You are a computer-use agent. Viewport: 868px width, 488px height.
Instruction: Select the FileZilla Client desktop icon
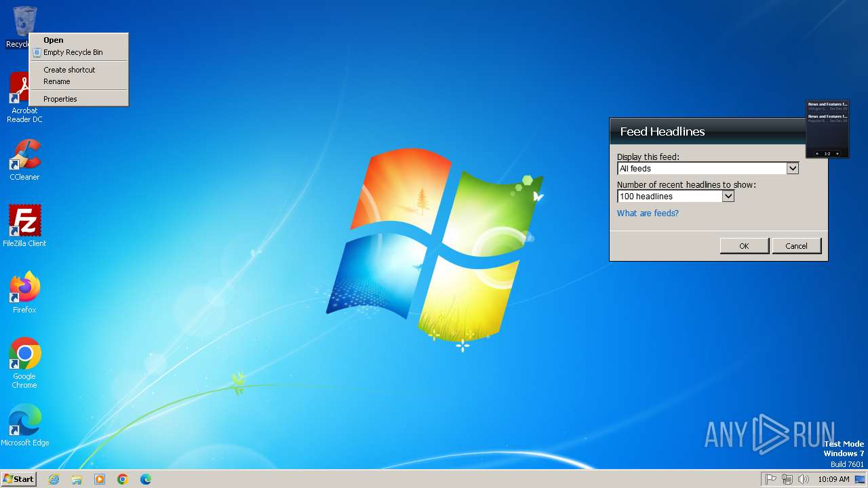(24, 226)
